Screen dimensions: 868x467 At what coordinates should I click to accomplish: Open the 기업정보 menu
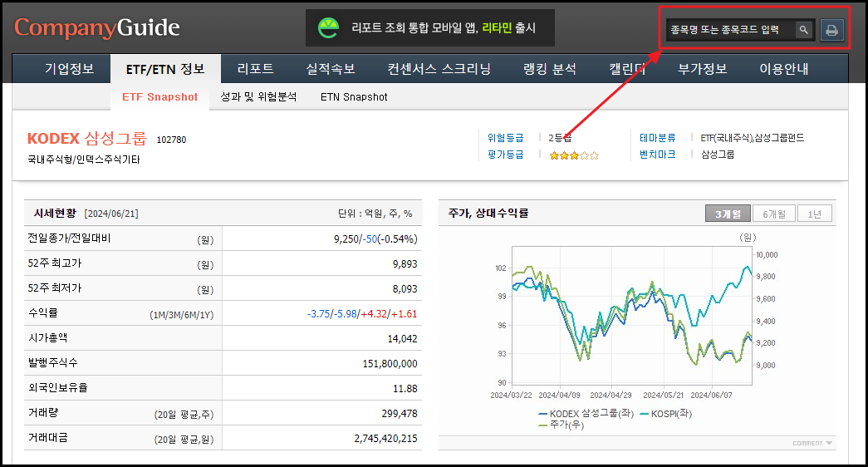click(x=69, y=69)
